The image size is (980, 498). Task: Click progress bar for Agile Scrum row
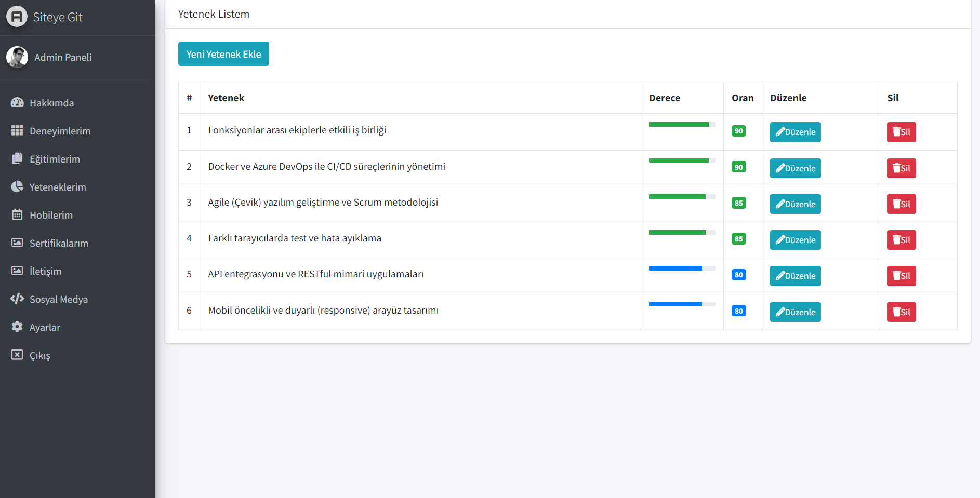click(x=682, y=196)
